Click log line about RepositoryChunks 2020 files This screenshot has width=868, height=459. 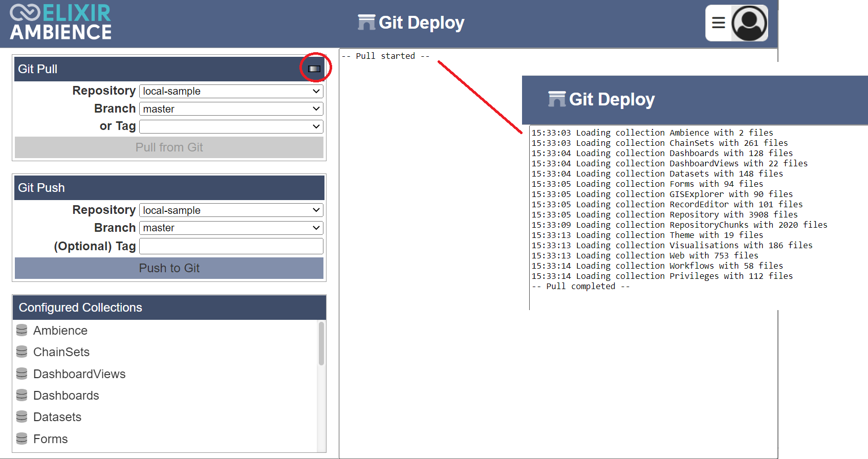(x=679, y=225)
